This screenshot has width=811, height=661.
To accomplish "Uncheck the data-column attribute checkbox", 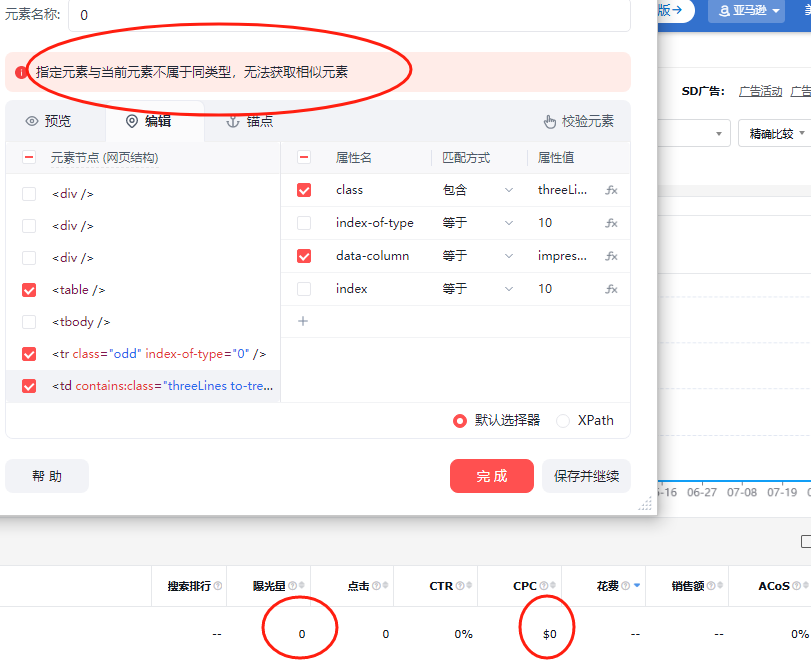I will 304,256.
